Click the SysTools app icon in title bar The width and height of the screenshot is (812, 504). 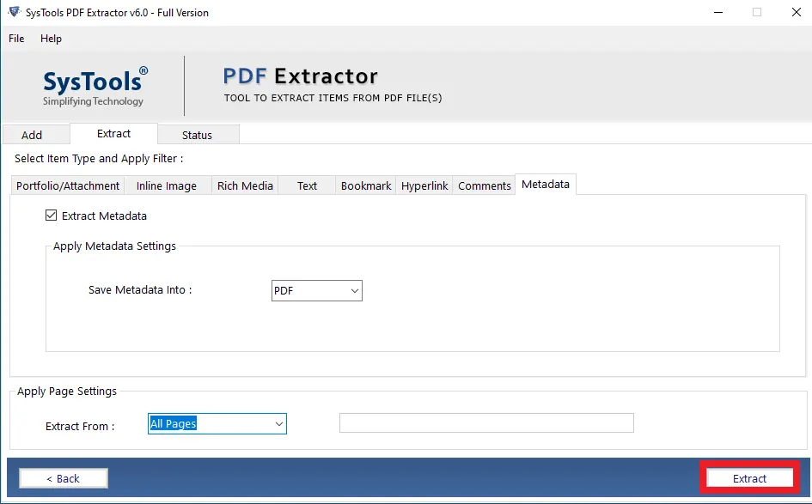coord(14,11)
